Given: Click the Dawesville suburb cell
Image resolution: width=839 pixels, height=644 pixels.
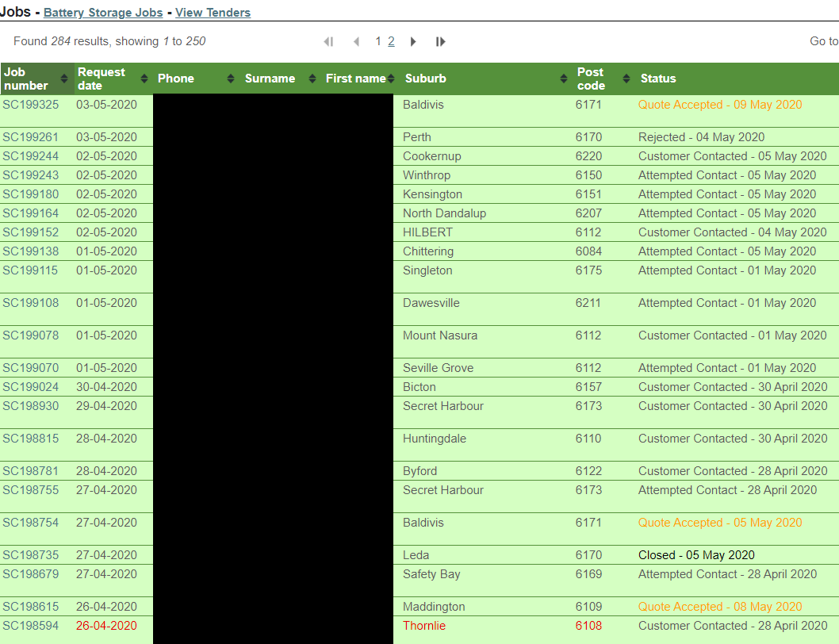Looking at the screenshot, I should click(x=431, y=303).
